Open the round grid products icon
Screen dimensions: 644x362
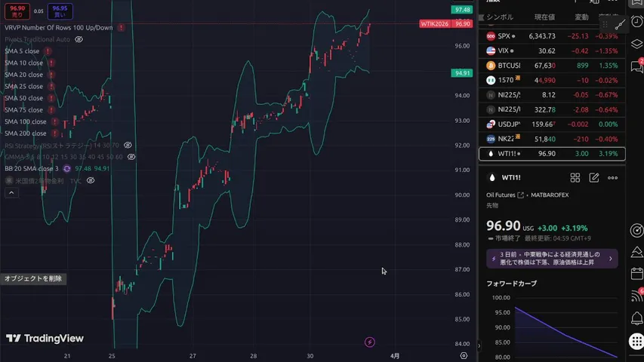click(636, 341)
